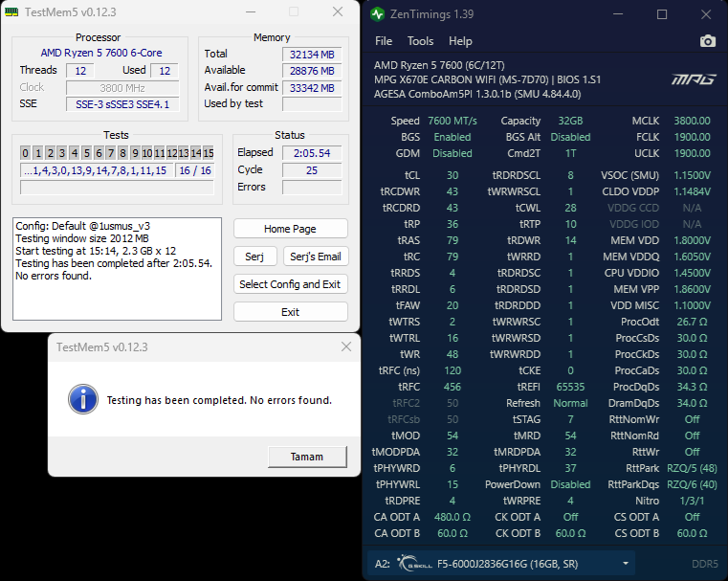The width and height of the screenshot is (728, 581).
Task: Click test box number 15
Action: point(209,153)
